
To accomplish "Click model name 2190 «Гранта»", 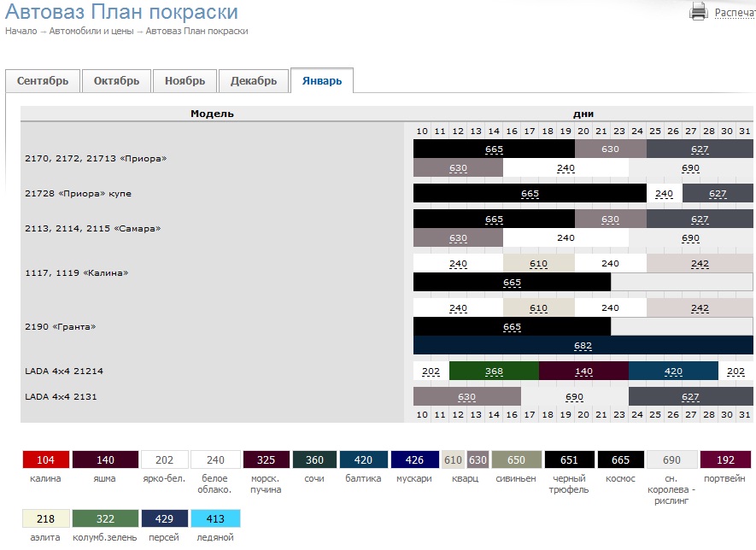I will pyautogui.click(x=61, y=326).
